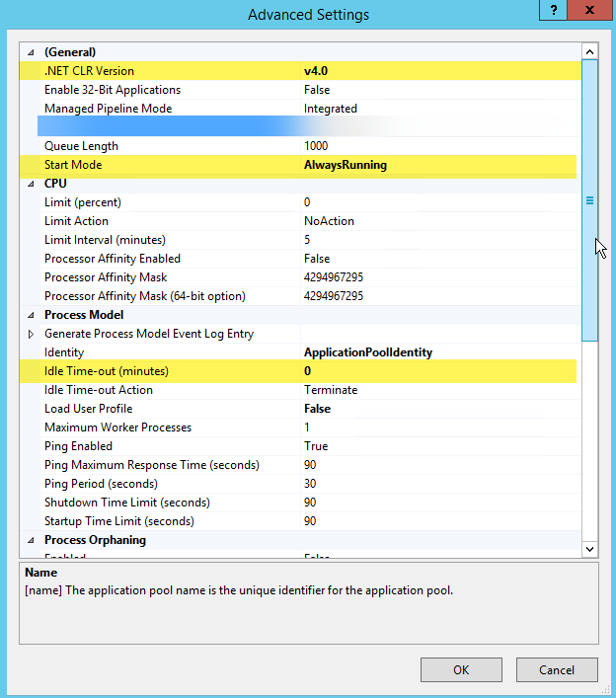This screenshot has height=698, width=616.
Task: Click the Queue Length value 1000
Action: point(316,146)
